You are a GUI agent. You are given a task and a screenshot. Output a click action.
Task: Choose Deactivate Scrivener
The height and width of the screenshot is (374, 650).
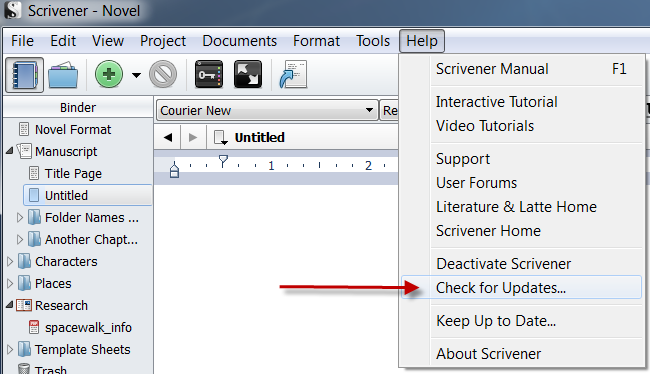pyautogui.click(x=521, y=264)
